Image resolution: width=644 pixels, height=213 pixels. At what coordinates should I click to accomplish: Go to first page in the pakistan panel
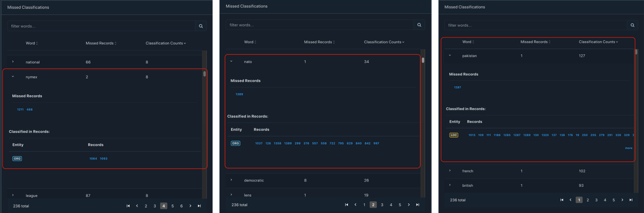tap(561, 200)
